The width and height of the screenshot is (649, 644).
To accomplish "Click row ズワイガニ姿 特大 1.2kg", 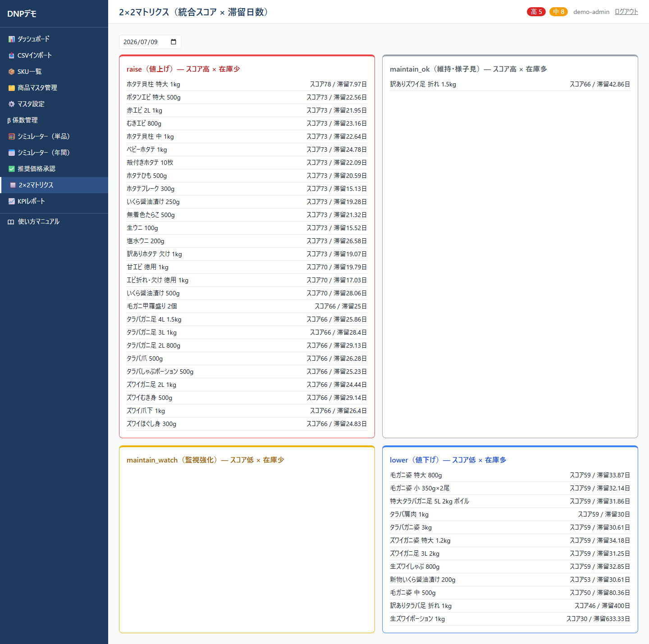I will point(510,540).
